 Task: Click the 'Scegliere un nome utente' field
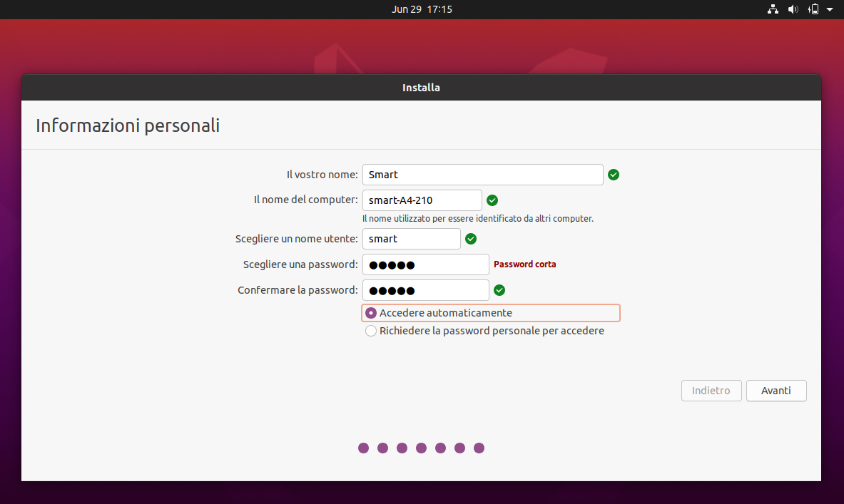411,239
